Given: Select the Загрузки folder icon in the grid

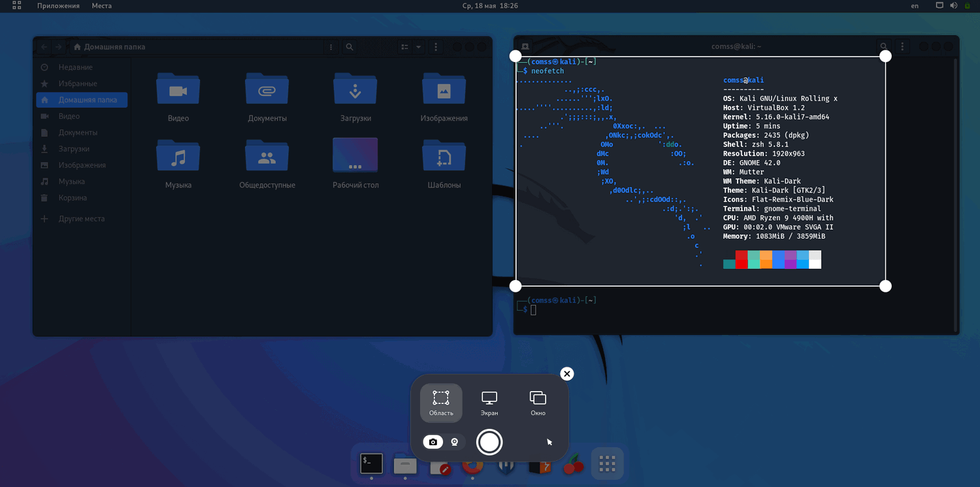Looking at the screenshot, I should coord(355,89).
